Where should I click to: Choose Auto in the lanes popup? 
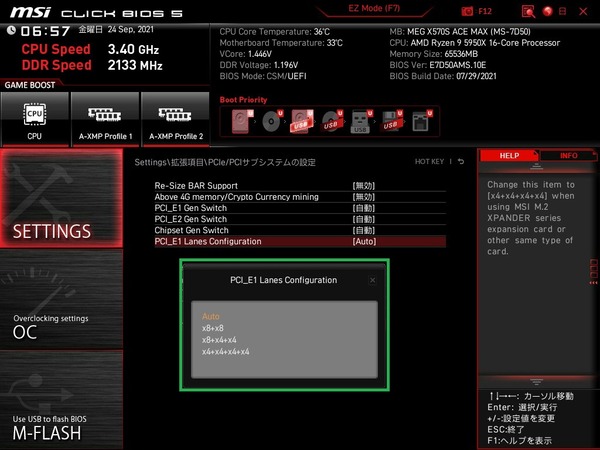click(211, 316)
